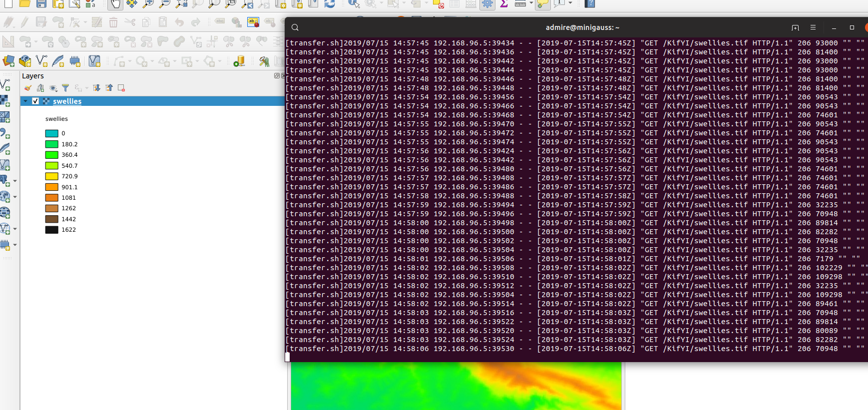Click the yellow 720.9 legend swatch
The width and height of the screenshot is (868, 410).
pyautogui.click(x=51, y=176)
